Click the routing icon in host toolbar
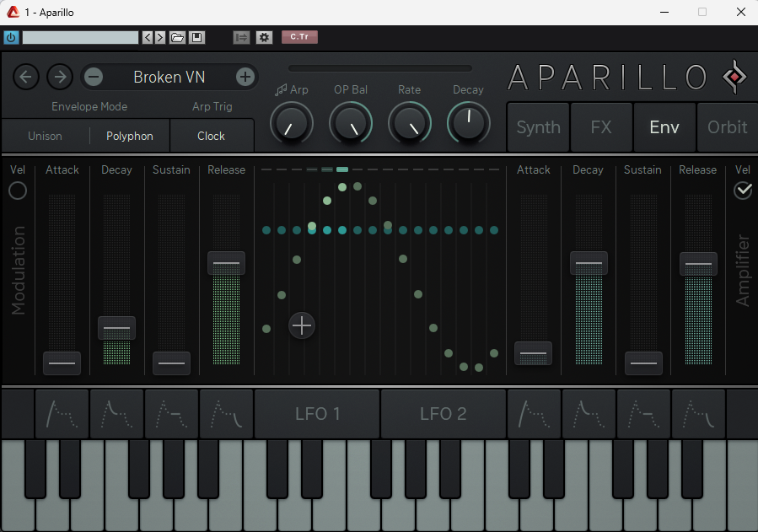Image resolution: width=758 pixels, height=532 pixels. (x=241, y=37)
